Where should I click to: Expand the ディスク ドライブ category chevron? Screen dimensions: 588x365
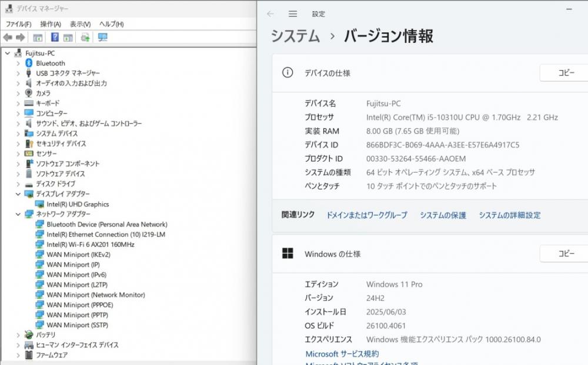tap(18, 184)
